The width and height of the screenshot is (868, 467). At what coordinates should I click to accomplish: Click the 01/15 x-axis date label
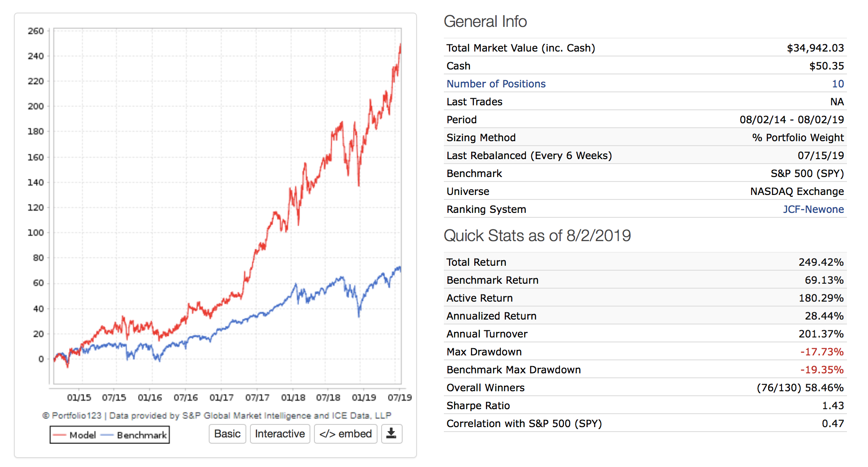79,398
